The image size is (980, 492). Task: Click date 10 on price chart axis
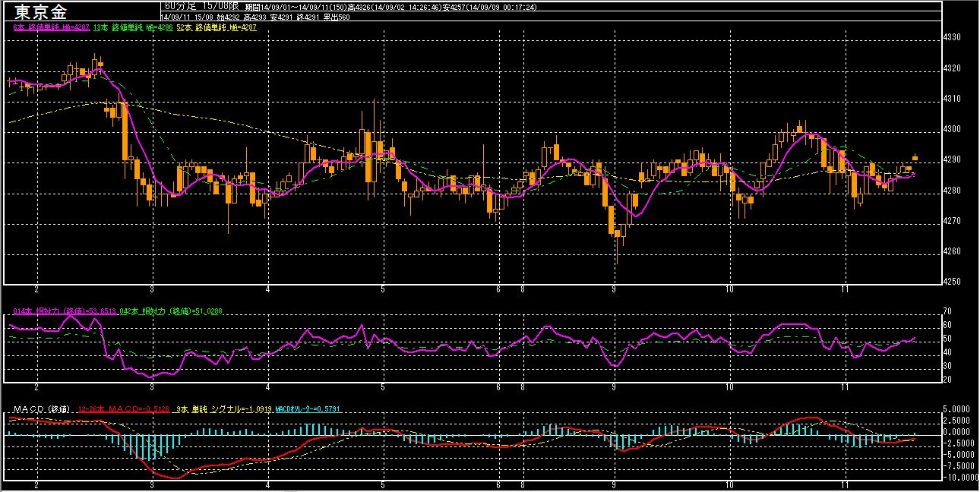pos(729,290)
